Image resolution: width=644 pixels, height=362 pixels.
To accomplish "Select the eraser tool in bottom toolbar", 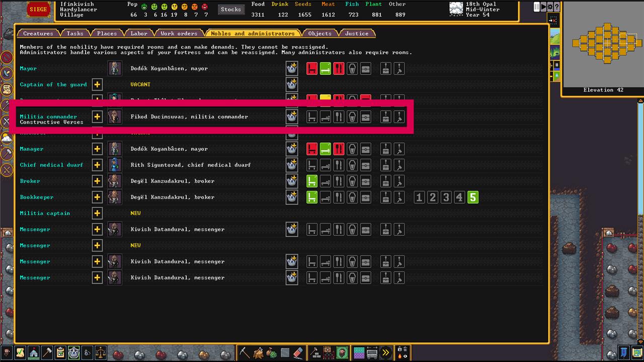I will (x=298, y=352).
